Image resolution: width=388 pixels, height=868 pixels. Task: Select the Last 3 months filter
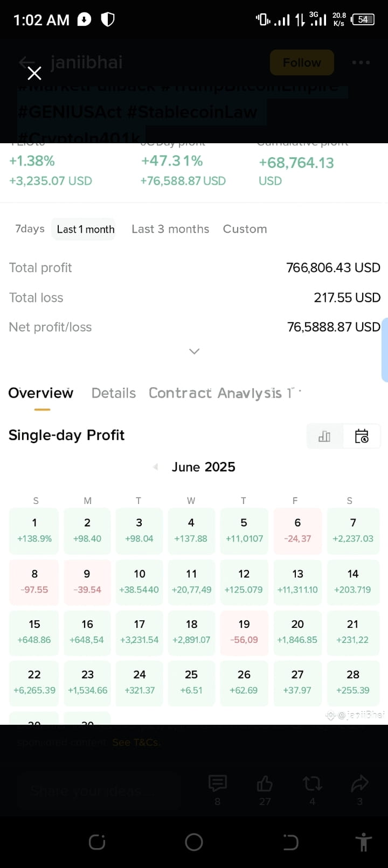coord(170,229)
